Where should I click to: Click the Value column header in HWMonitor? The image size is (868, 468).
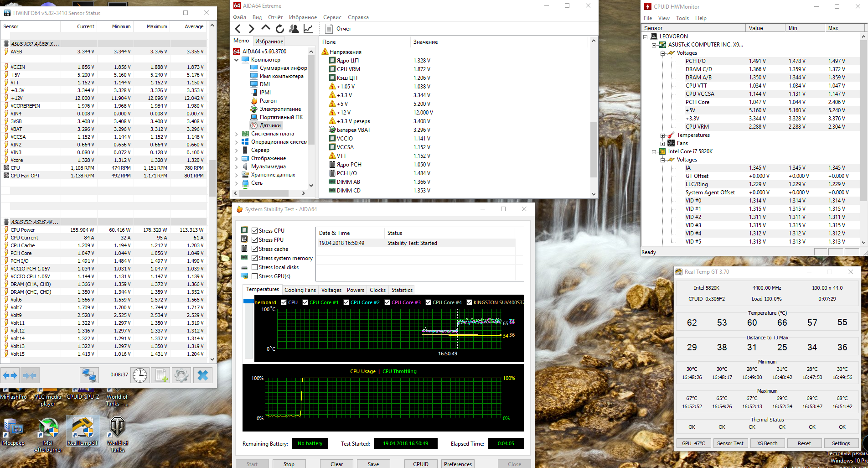(765, 28)
